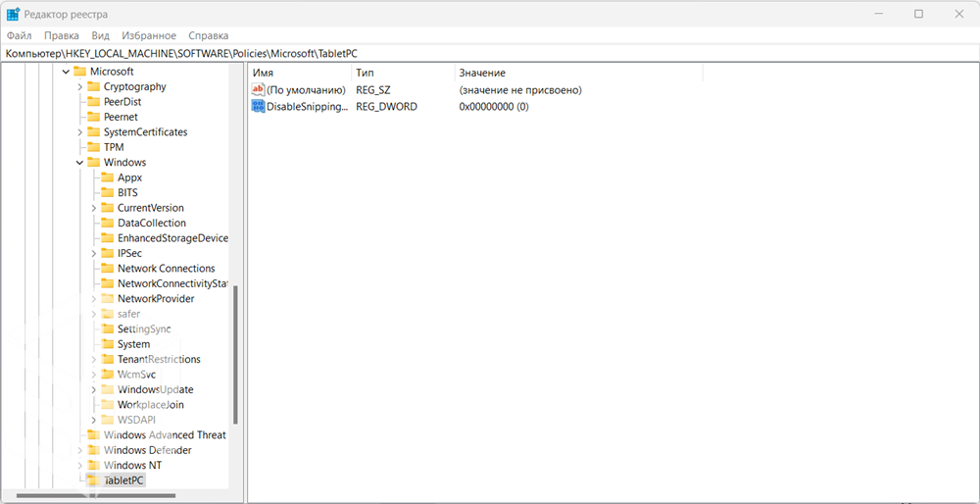980x504 pixels.
Task: Select the safer key label
Action: point(128,314)
